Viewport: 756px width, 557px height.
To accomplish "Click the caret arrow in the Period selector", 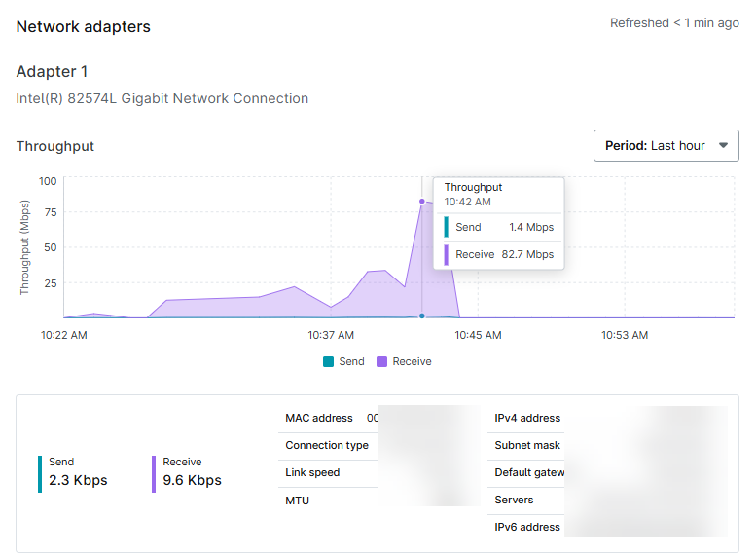I will (x=722, y=146).
